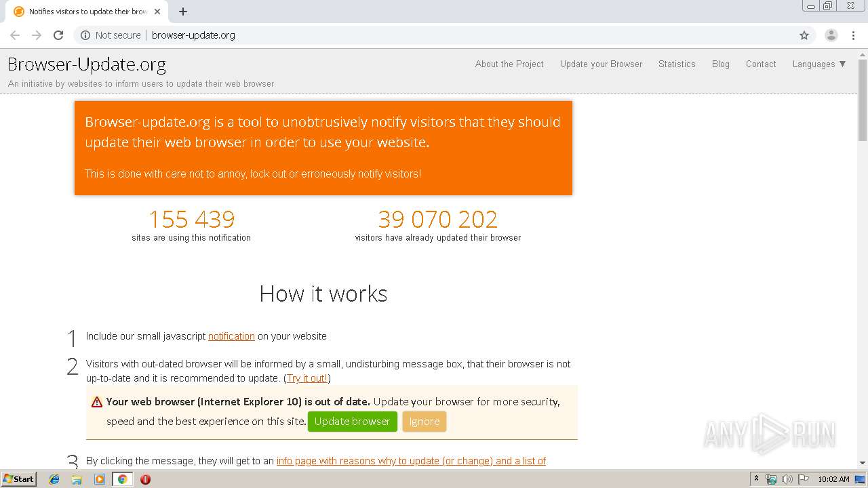Click the 39 070 202 visitors counter
868x488 pixels.
(437, 219)
